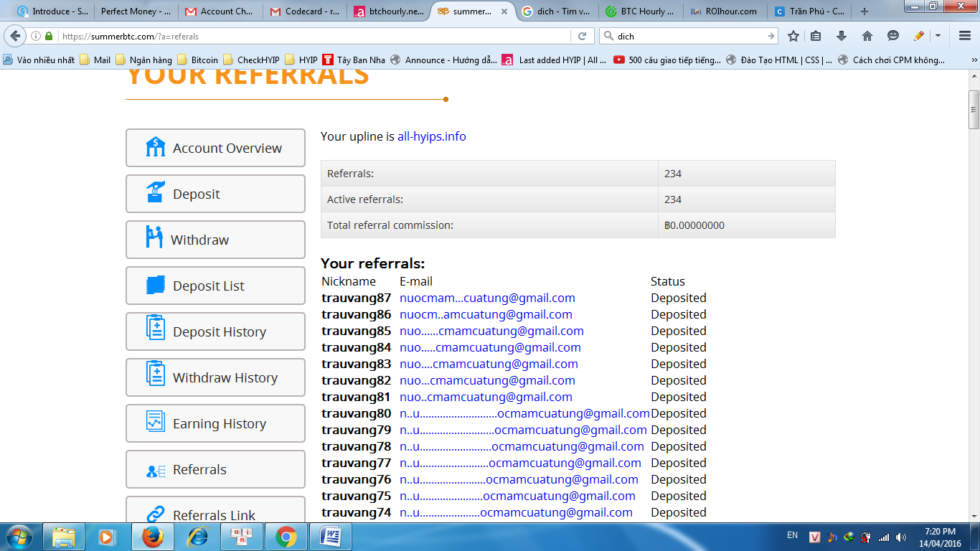This screenshot has height=551, width=980.
Task: Show bookmarks list icon in toolbar
Action: (x=816, y=36)
